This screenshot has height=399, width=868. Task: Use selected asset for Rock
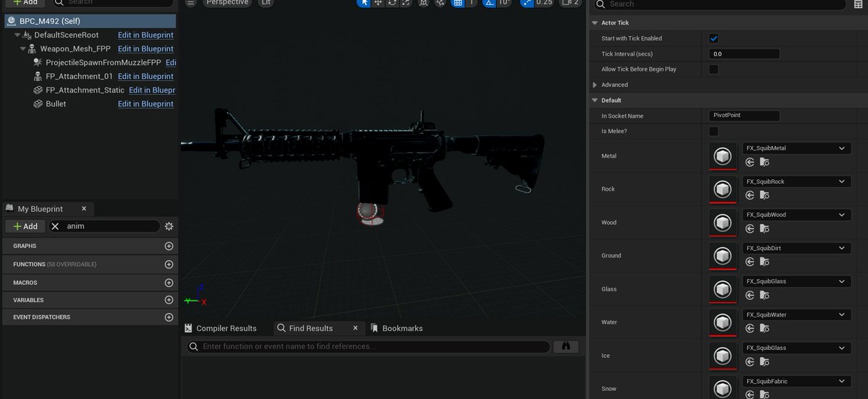(750, 196)
